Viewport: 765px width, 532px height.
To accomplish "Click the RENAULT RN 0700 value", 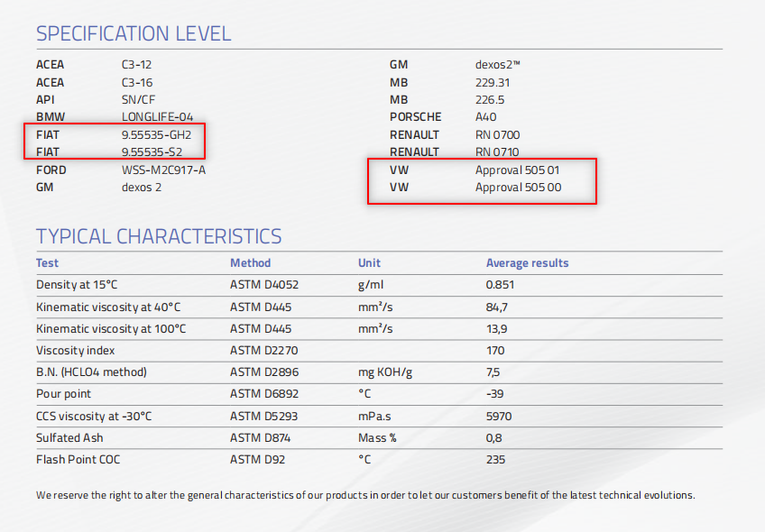I will coord(497,134).
